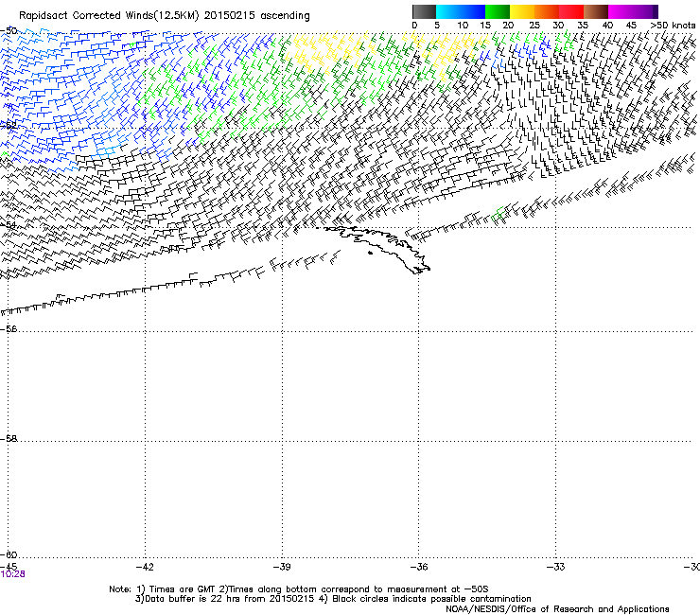Image resolution: width=700 pixels, height=615 pixels.
Task: Click the green 15-20 knots legend swatch
Action: coord(498,11)
